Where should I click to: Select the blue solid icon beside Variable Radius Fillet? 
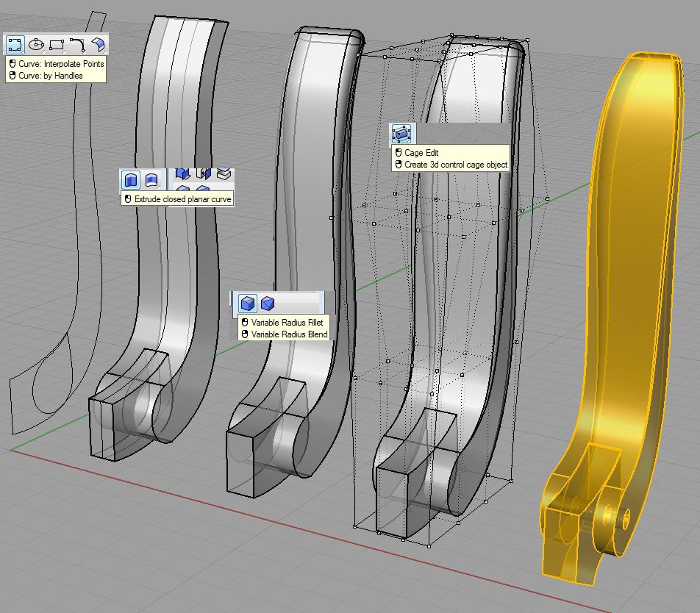point(268,303)
